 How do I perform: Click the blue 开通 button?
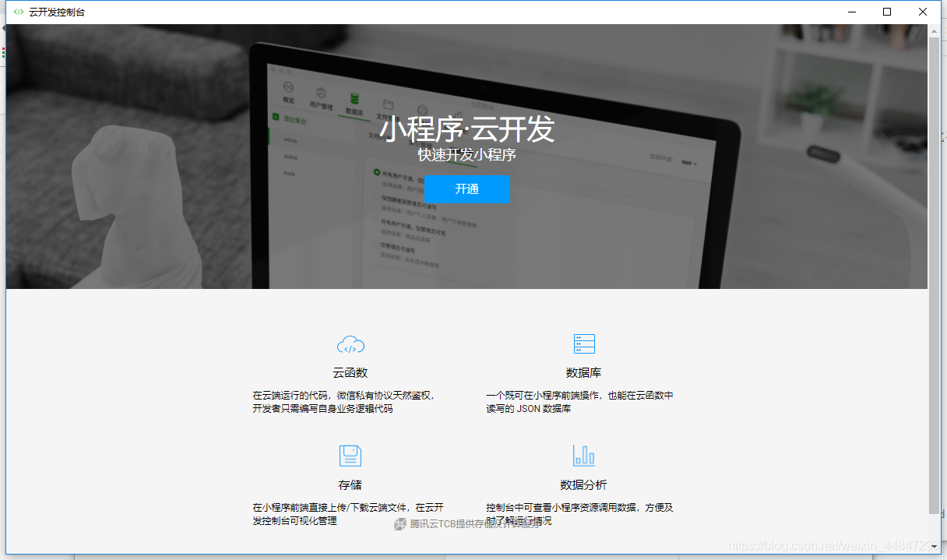click(467, 189)
